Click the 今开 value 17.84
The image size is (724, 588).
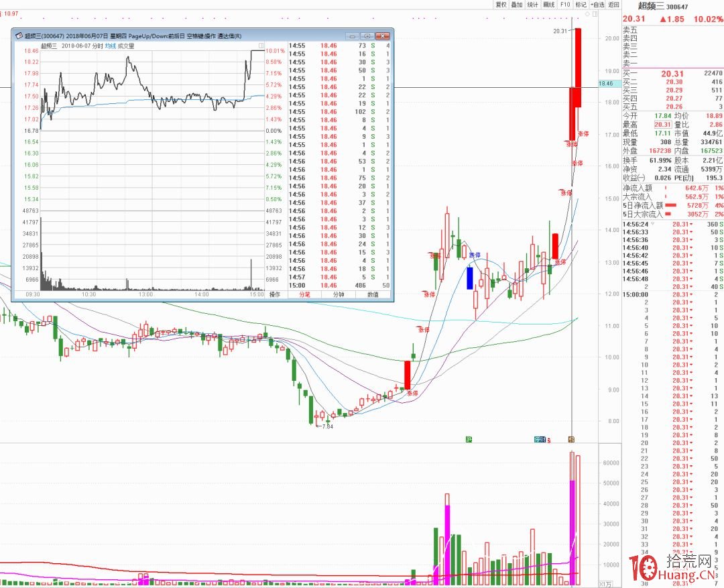click(x=662, y=116)
